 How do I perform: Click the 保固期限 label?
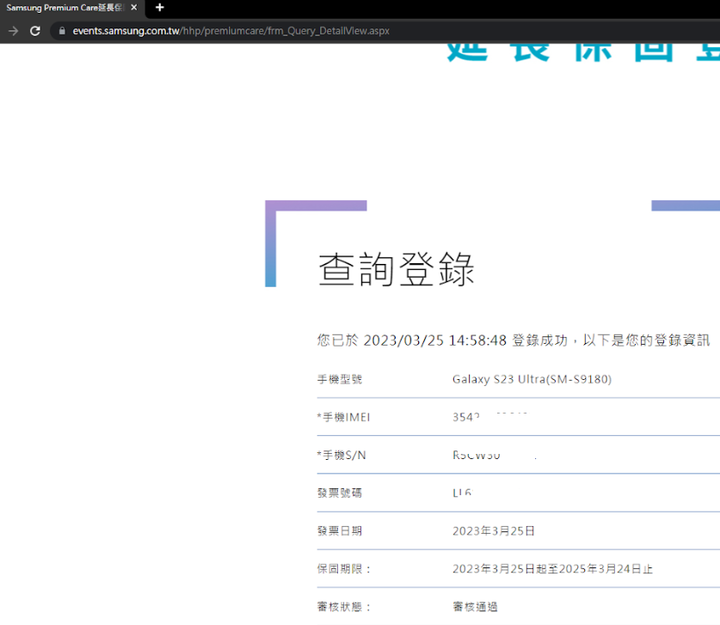point(344,569)
